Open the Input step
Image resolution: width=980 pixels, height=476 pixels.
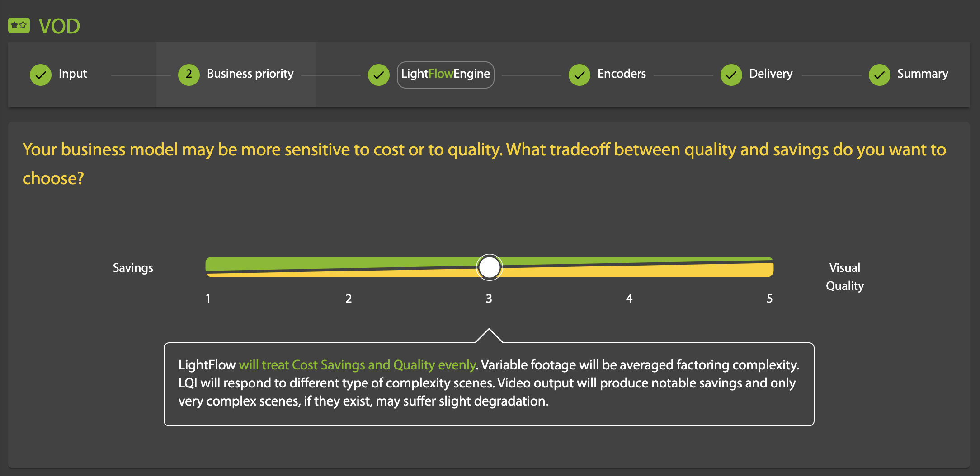(73, 74)
